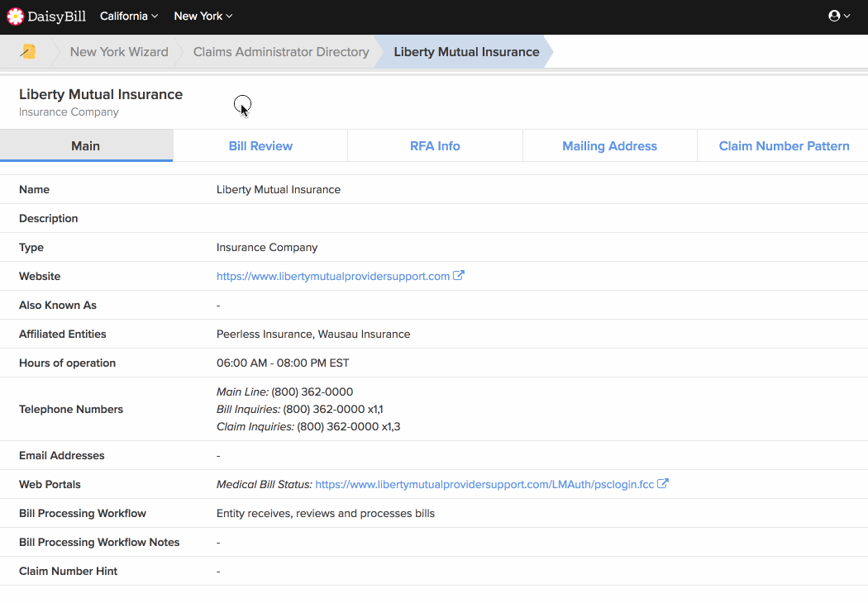Switch to the Bill Review tab
This screenshot has height=603, width=868.
pos(260,146)
